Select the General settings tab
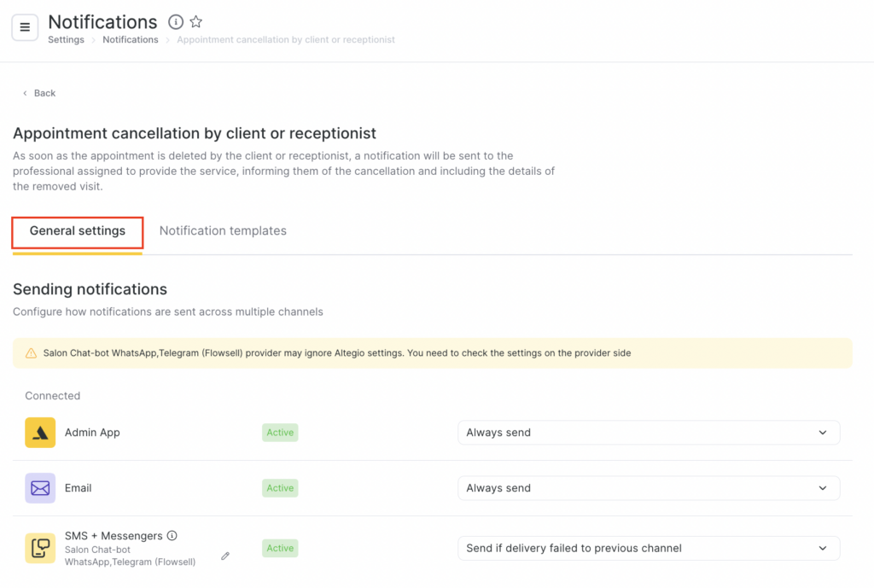Image resolution: width=874 pixels, height=588 pixels. [78, 230]
